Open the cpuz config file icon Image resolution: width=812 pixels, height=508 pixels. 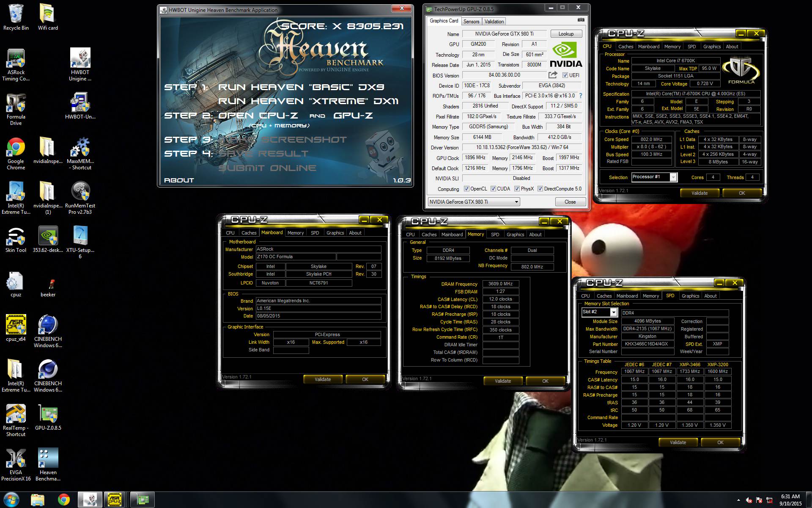16,284
